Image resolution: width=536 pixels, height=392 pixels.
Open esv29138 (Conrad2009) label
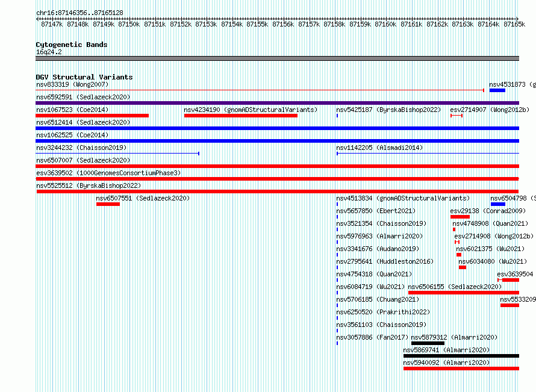pos(488,211)
